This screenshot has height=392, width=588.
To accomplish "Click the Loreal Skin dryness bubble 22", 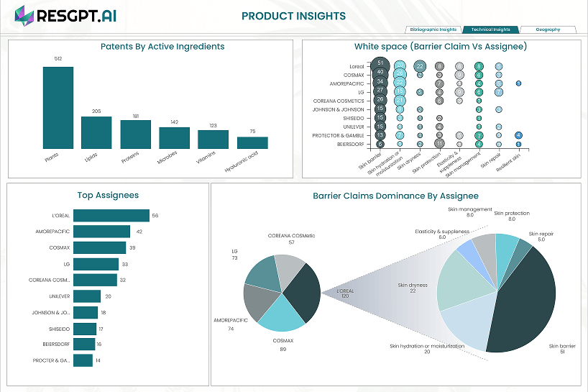I will [x=420, y=66].
